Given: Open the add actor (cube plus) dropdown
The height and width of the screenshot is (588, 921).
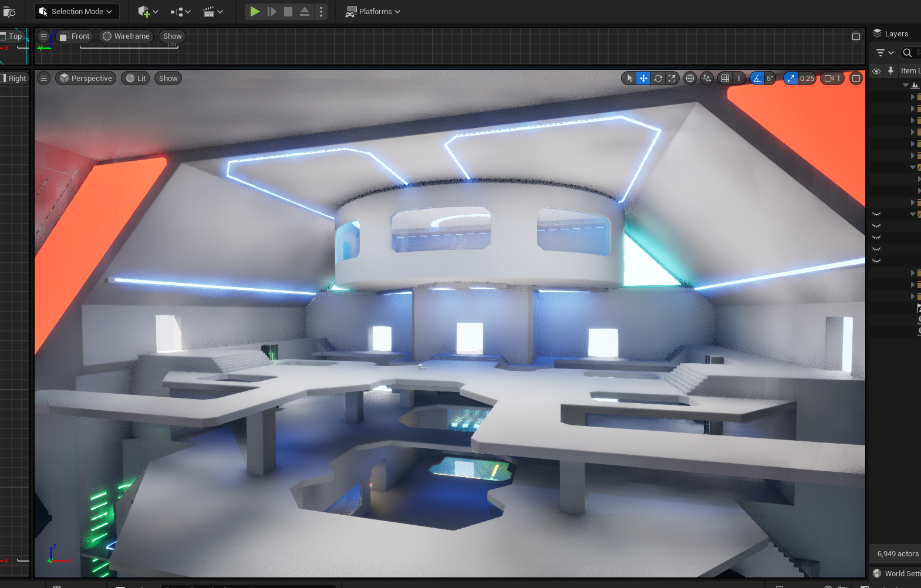Looking at the screenshot, I should pyautogui.click(x=148, y=12).
